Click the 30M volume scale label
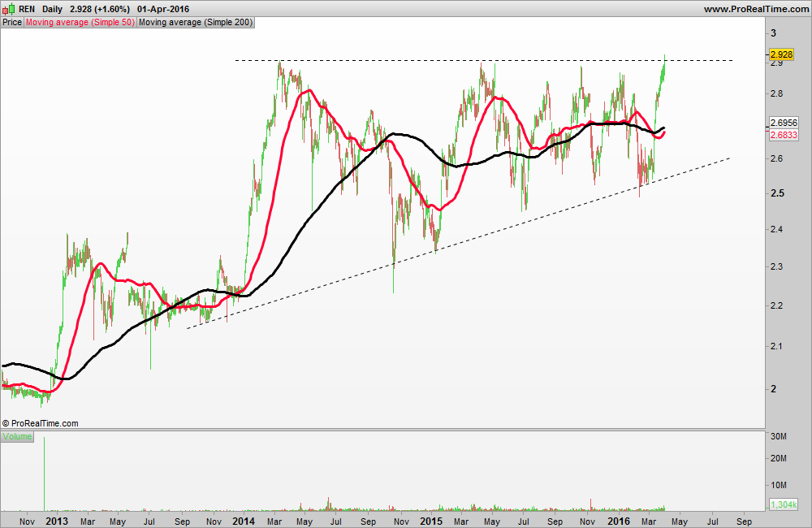Viewport: 812px width, 528px height. (779, 436)
